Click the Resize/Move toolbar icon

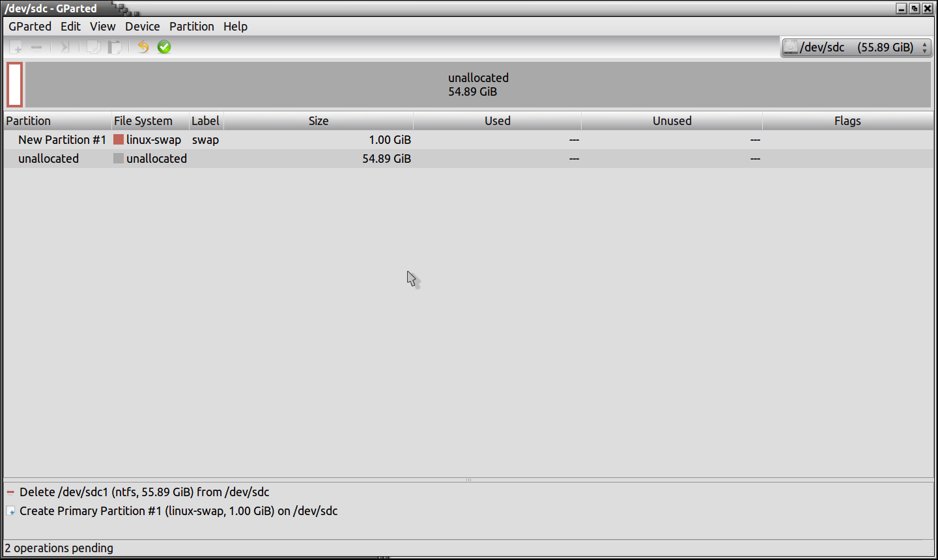(x=64, y=47)
